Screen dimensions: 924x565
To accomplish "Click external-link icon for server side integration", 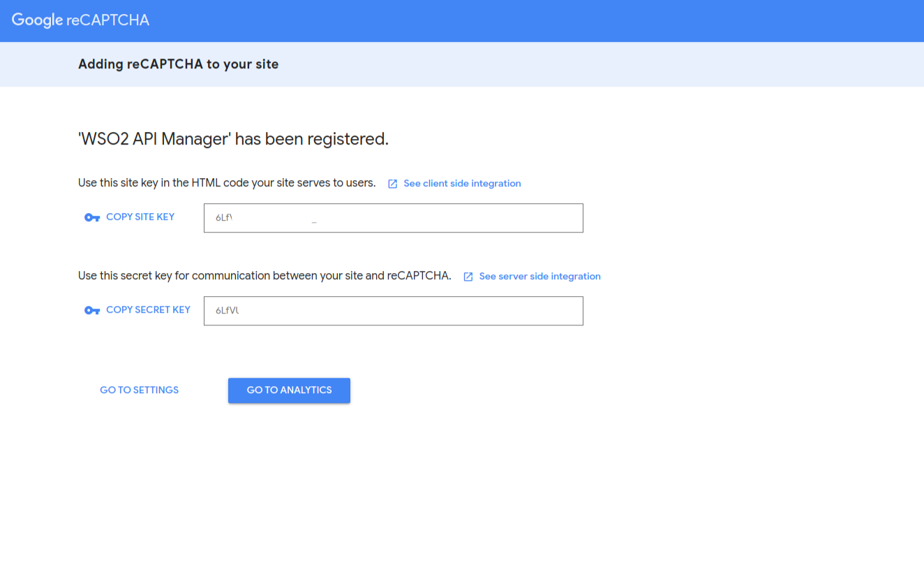I will coord(468,277).
